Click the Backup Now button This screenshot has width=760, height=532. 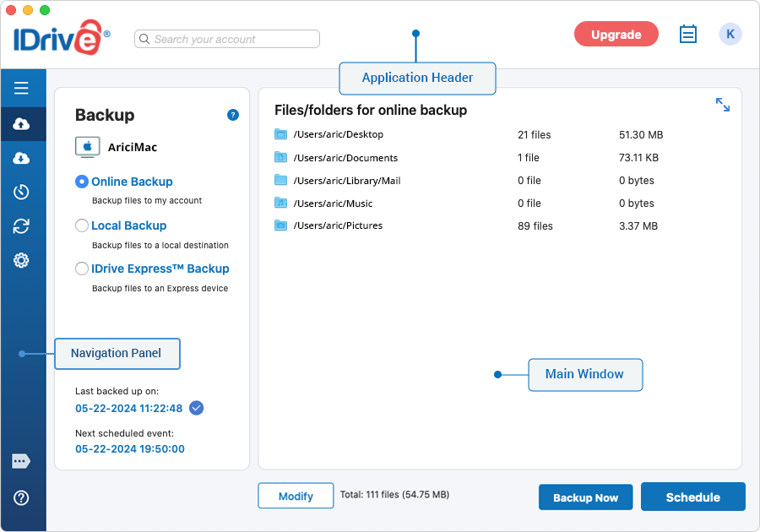click(585, 497)
